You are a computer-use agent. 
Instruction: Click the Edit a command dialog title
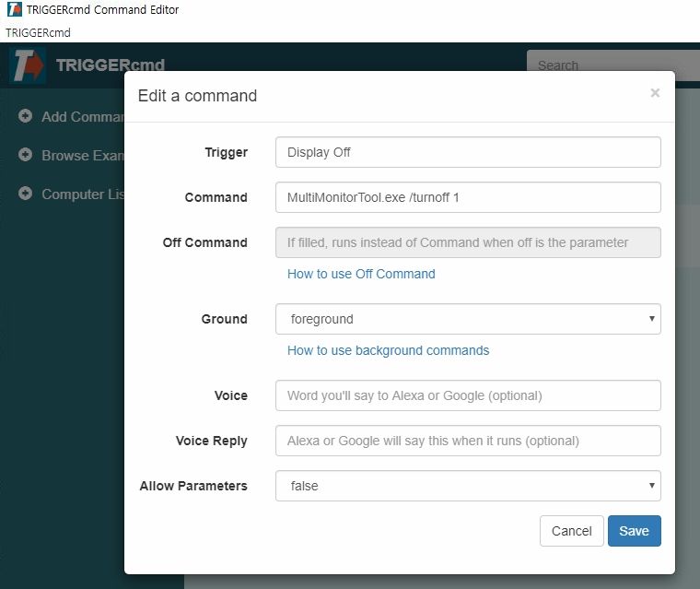pos(197,96)
